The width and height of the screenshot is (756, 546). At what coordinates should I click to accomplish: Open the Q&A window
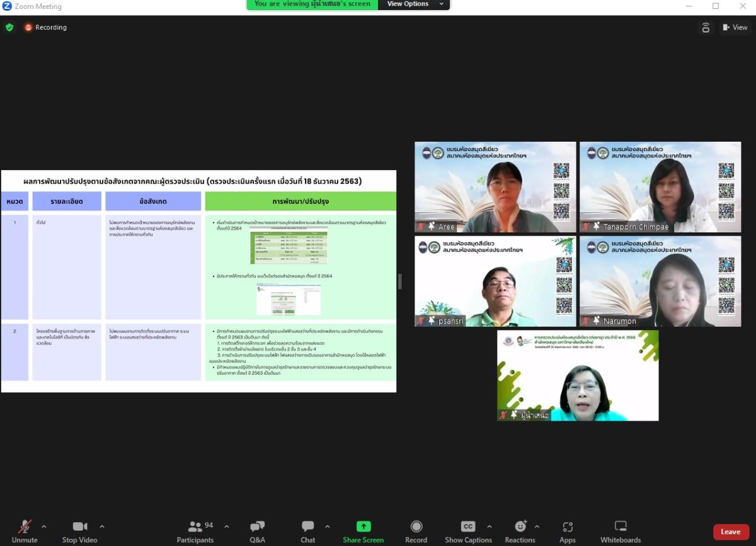(257, 531)
